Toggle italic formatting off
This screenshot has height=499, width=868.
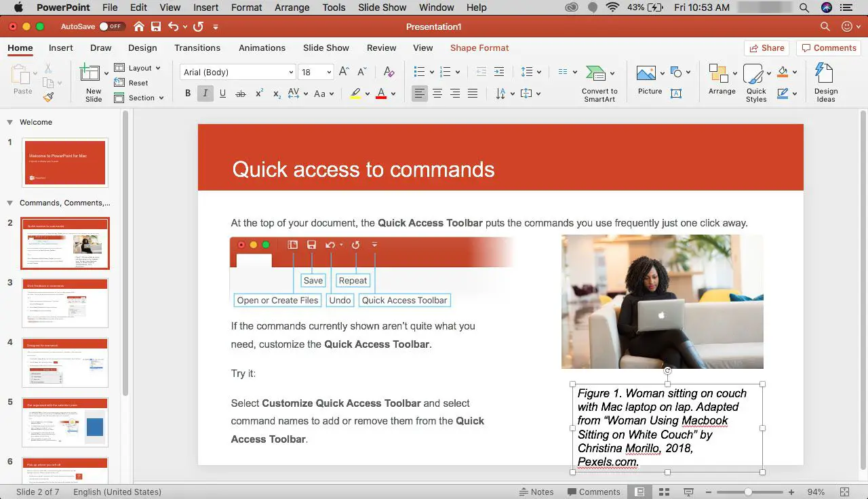[205, 94]
